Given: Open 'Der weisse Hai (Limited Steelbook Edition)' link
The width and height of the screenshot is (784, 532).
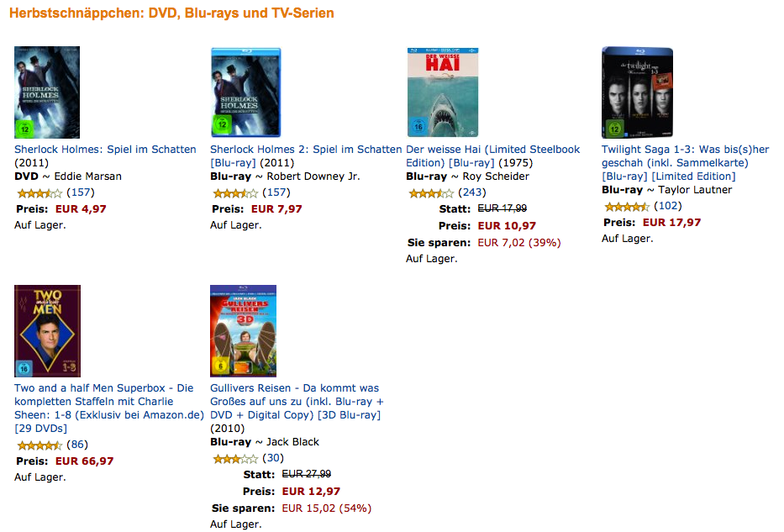Looking at the screenshot, I should pos(492,150).
